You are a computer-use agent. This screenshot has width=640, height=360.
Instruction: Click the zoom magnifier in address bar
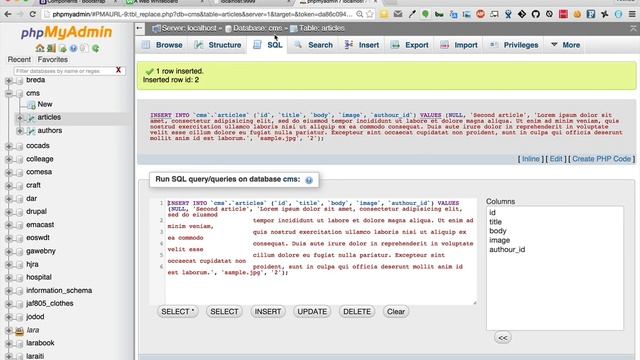(360, 14)
